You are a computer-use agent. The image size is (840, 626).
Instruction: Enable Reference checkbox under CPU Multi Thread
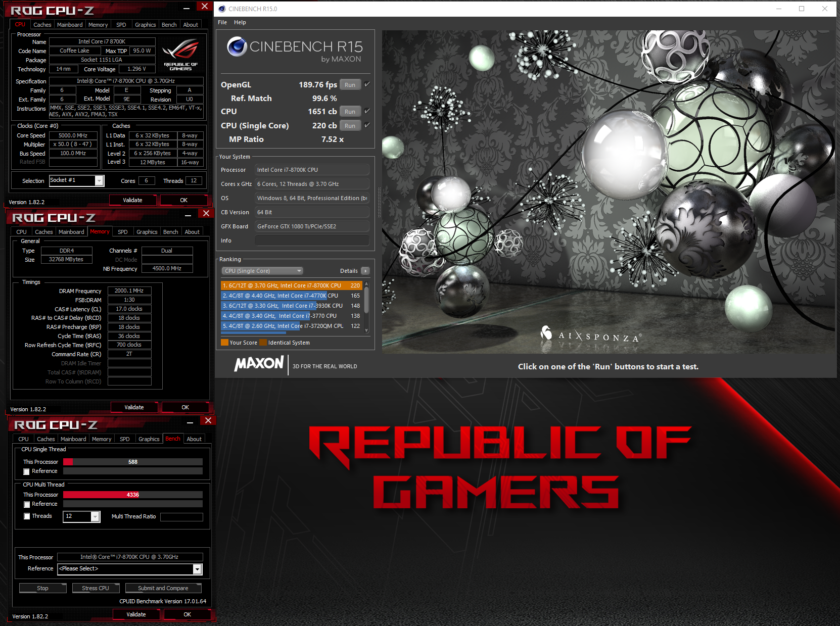click(26, 504)
